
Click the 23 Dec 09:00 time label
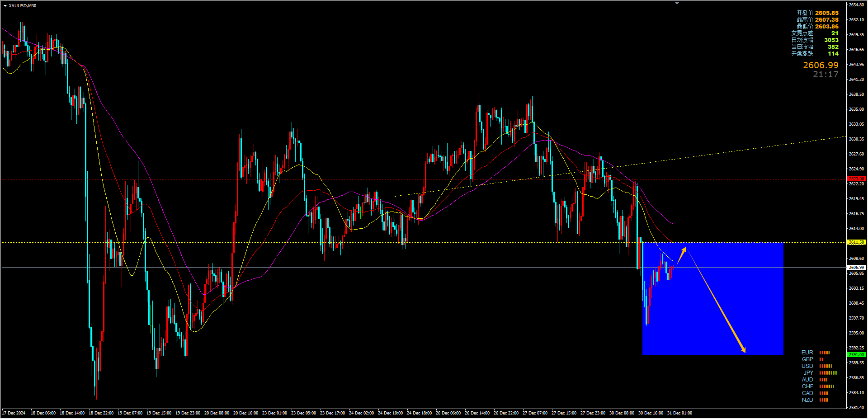point(304,413)
